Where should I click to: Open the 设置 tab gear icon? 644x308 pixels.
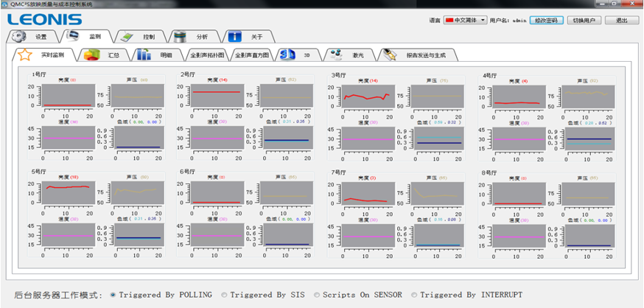coord(18,36)
